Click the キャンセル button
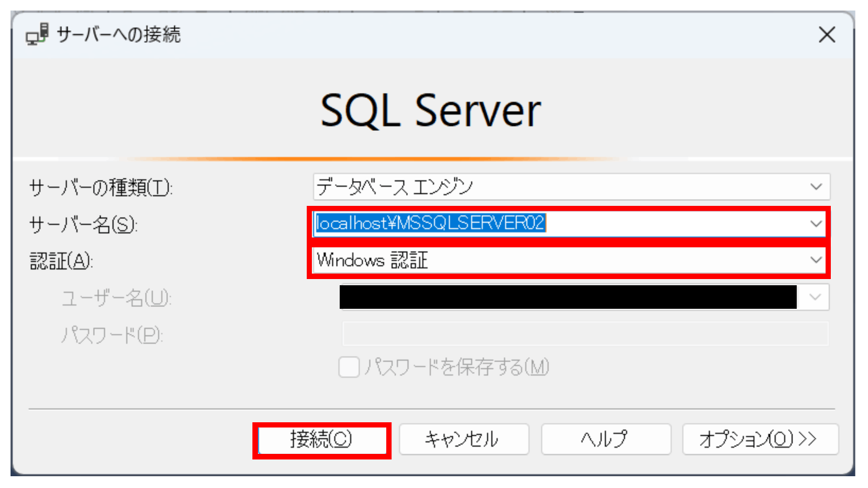868x488 pixels. point(464,440)
